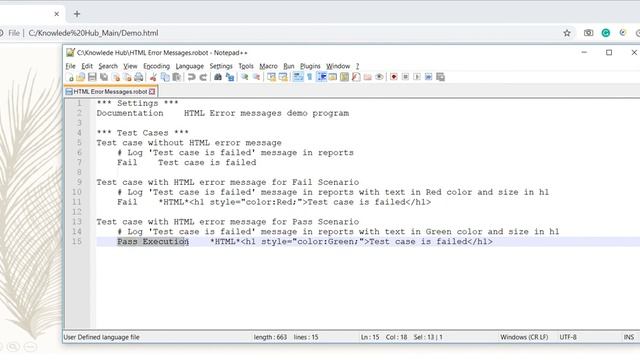Click the Print toolbar icon
This screenshot has height=360, width=640.
pos(139,77)
